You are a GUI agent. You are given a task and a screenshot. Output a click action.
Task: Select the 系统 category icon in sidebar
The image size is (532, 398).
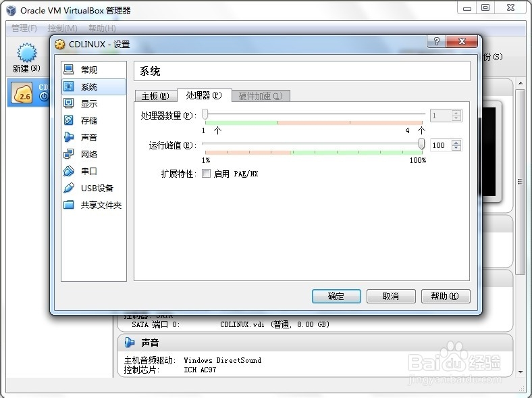pyautogui.click(x=69, y=86)
